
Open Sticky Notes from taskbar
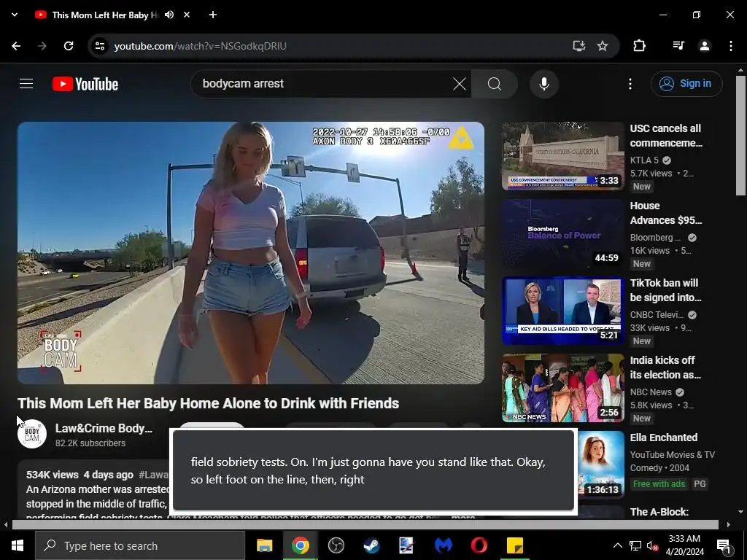pyautogui.click(x=514, y=545)
